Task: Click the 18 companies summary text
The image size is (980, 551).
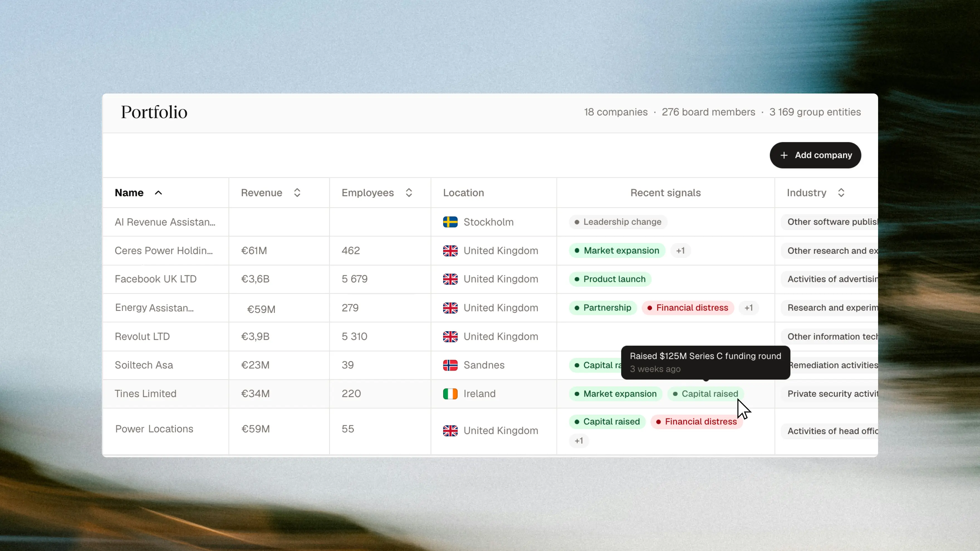Action: pyautogui.click(x=616, y=112)
